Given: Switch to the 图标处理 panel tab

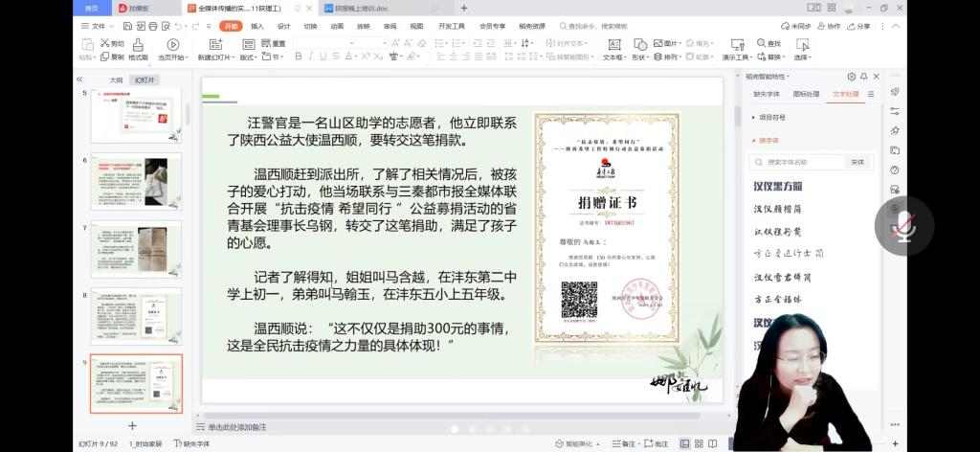Looking at the screenshot, I should (x=806, y=94).
